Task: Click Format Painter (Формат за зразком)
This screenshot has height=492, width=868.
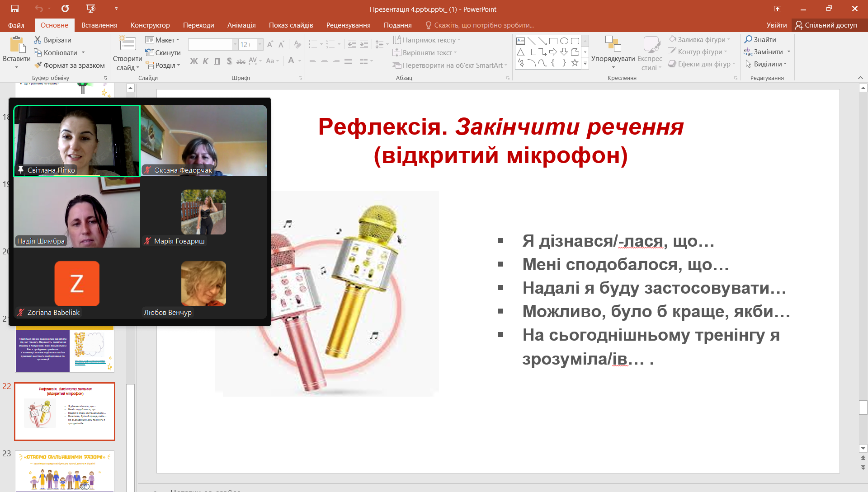Action: [x=70, y=65]
